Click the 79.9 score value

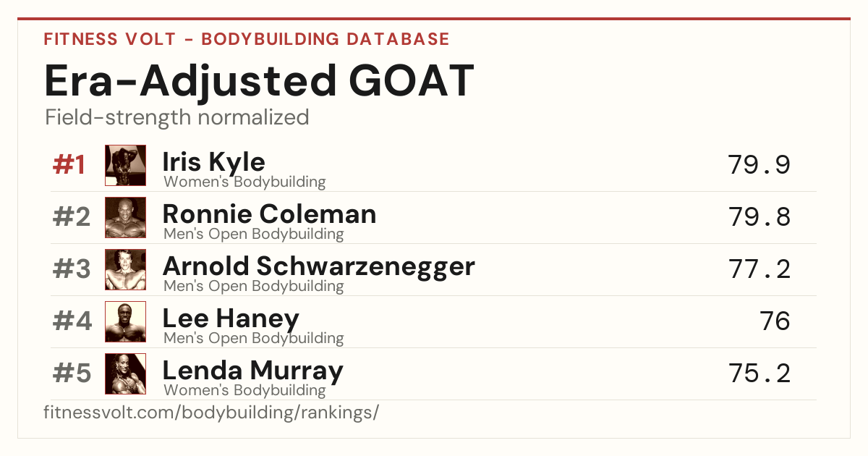(759, 165)
